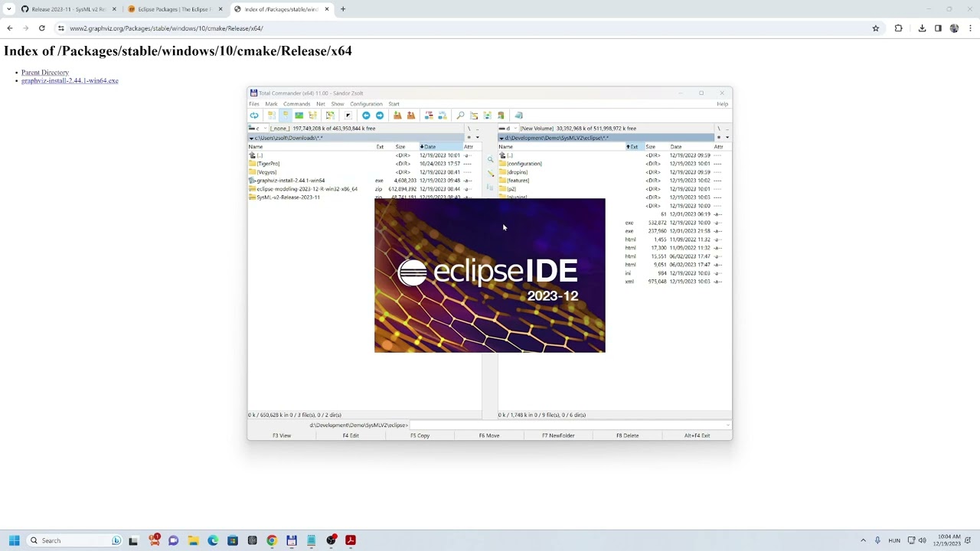Open Windows Start button
Viewport: 980px width, 551px height.
pos(14,540)
